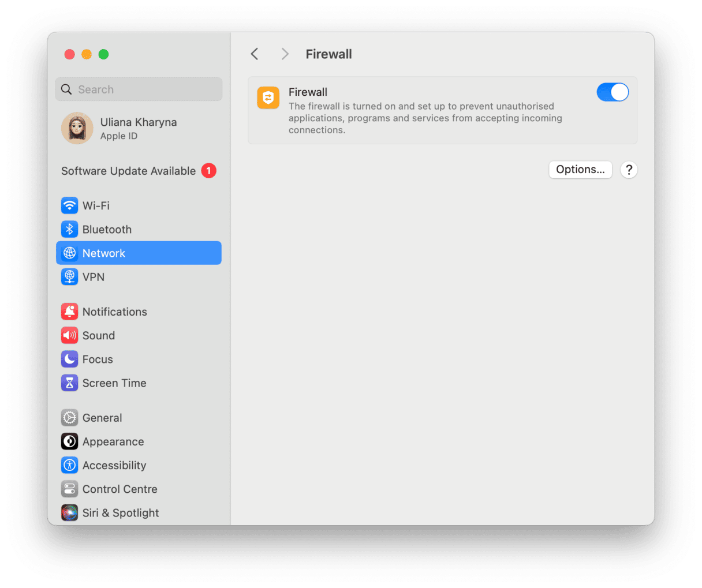Click the Firewall page title
The image size is (702, 588).
coord(328,54)
